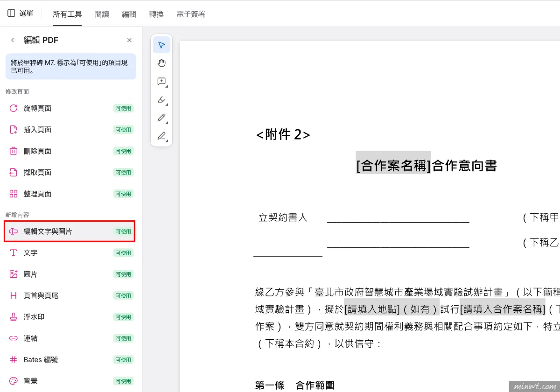Click the 頁首與頁尾 icon

coord(14,295)
